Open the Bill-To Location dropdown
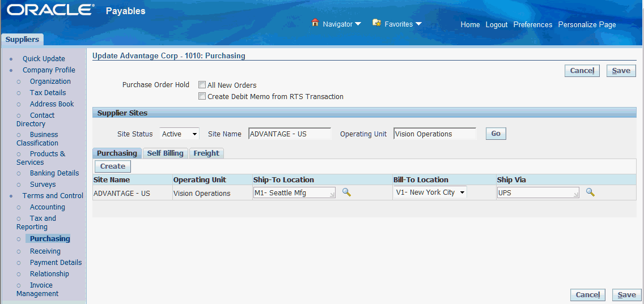Viewport: 644px width, 304px height. pyautogui.click(x=430, y=192)
